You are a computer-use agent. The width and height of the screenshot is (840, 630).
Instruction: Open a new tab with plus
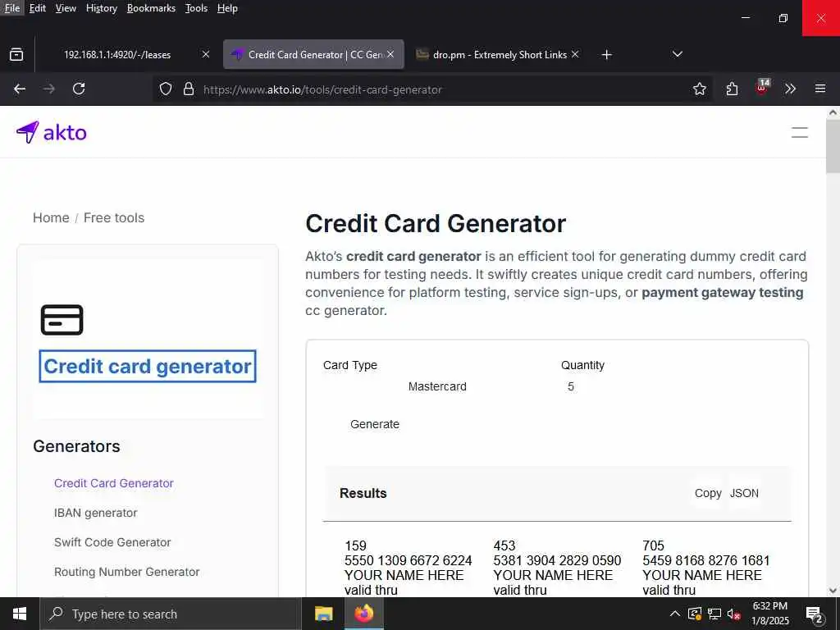(606, 55)
